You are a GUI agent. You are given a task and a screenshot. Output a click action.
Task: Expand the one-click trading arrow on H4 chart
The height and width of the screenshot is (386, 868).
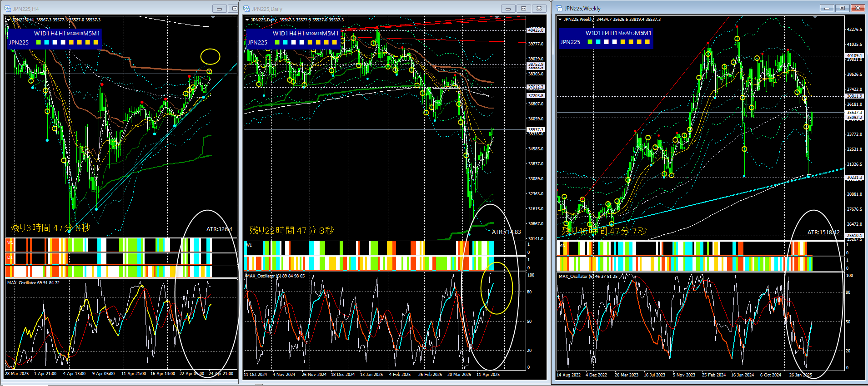point(8,20)
